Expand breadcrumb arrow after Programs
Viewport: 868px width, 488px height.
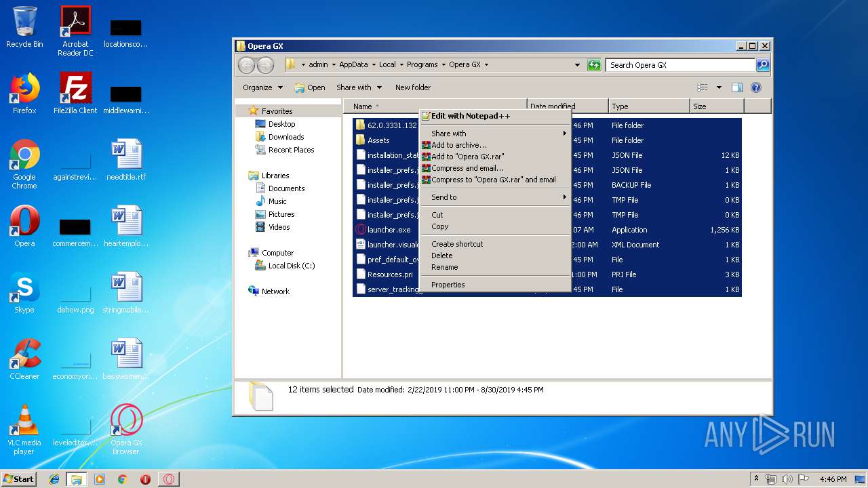tap(443, 65)
